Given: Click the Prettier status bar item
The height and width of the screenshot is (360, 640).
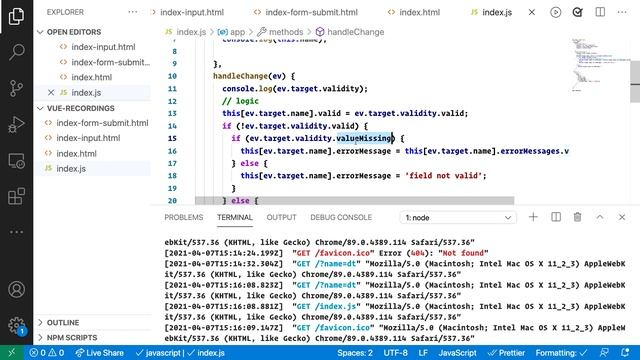Looking at the screenshot, I should click(x=507, y=353).
